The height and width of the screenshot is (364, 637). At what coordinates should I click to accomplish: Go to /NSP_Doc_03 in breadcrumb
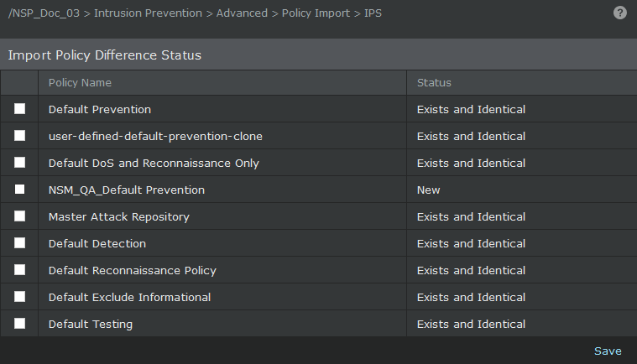click(44, 13)
